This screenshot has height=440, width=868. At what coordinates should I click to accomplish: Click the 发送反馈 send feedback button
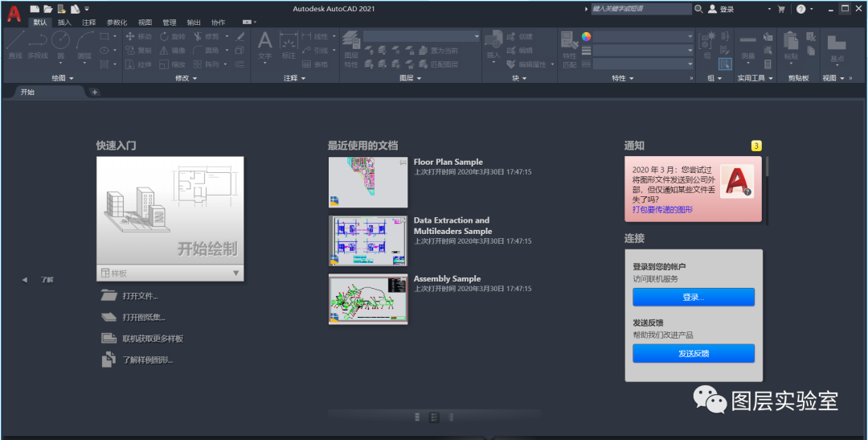pos(694,353)
